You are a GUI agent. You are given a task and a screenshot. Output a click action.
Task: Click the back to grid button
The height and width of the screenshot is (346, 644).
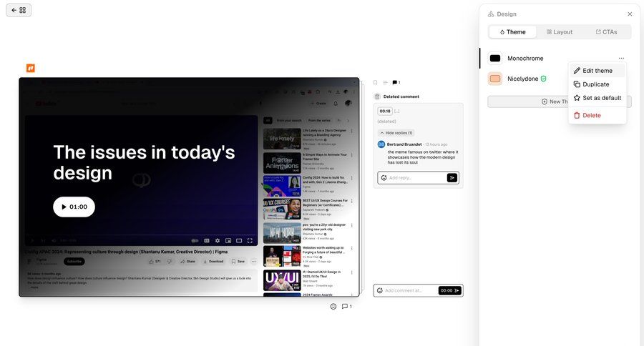click(19, 10)
